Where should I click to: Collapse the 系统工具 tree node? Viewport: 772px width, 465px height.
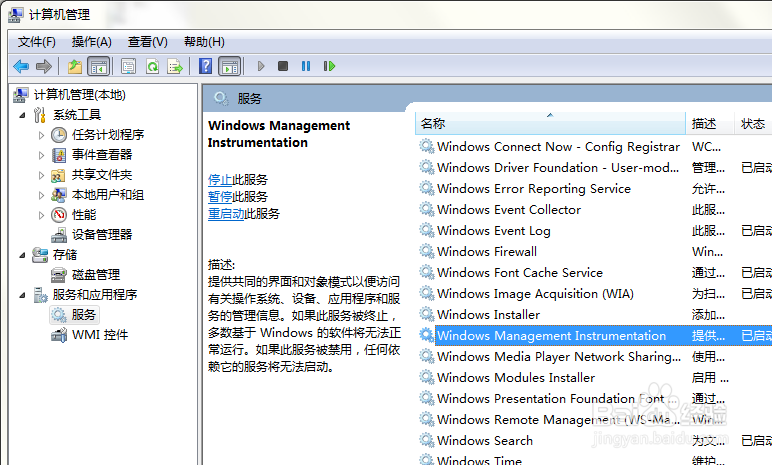[22, 115]
